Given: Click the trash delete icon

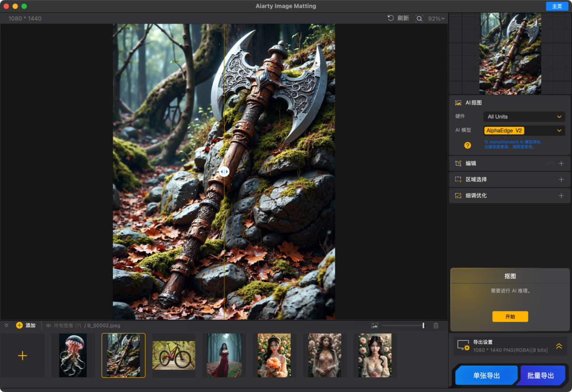Looking at the screenshot, I should pos(436,325).
